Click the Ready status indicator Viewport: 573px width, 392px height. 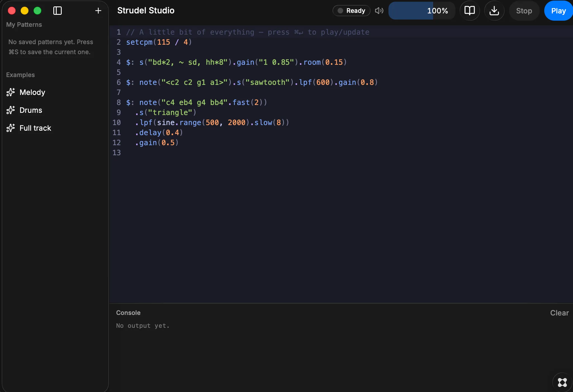coord(351,11)
